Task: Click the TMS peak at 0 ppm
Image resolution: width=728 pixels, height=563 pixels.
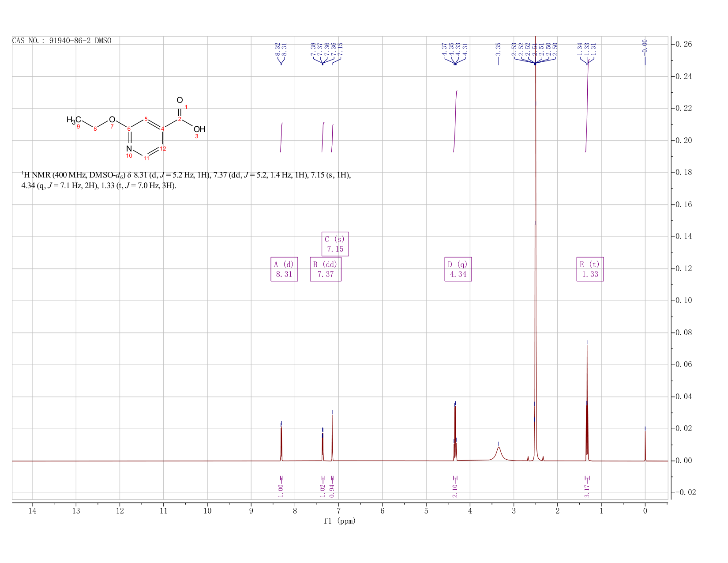Action: [x=645, y=446]
